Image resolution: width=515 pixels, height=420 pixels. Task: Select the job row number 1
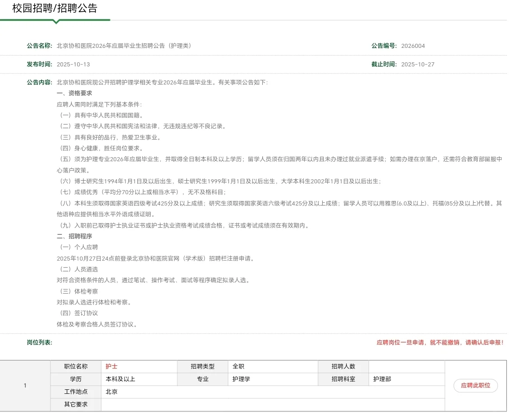click(26, 386)
